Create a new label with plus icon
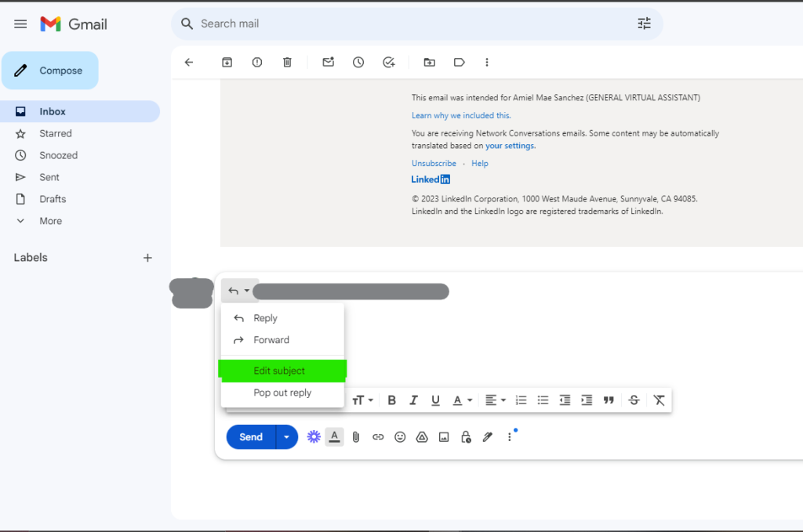The width and height of the screenshot is (803, 532). coord(147,258)
